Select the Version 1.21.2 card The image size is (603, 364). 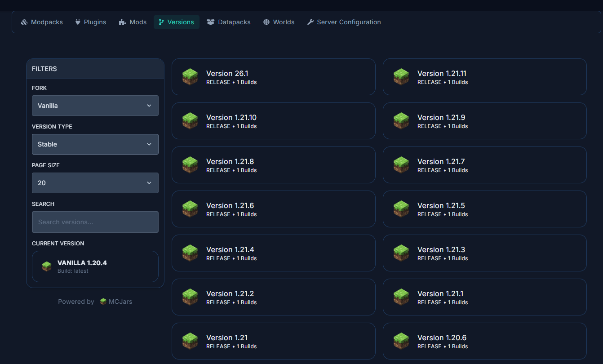click(273, 297)
